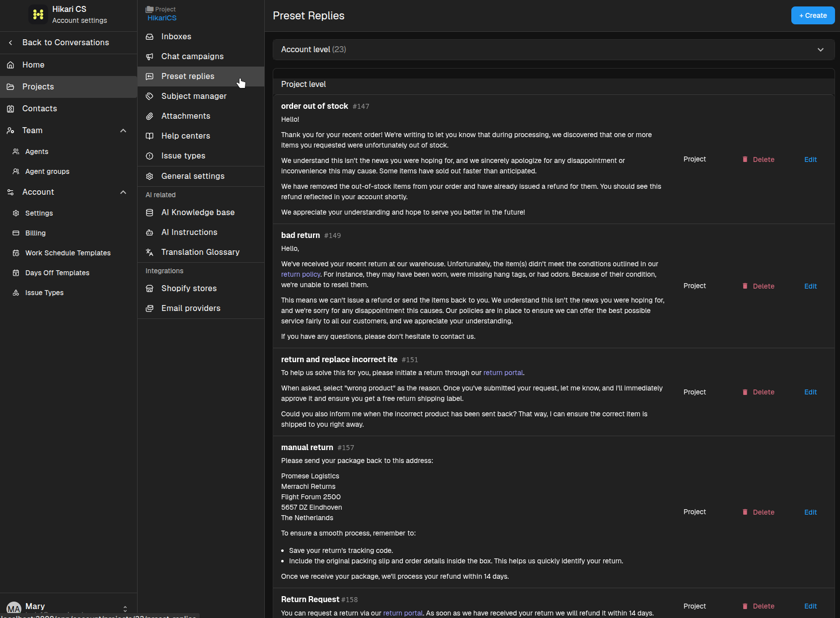The height and width of the screenshot is (618, 840).
Task: Create a new preset reply
Action: tap(813, 15)
